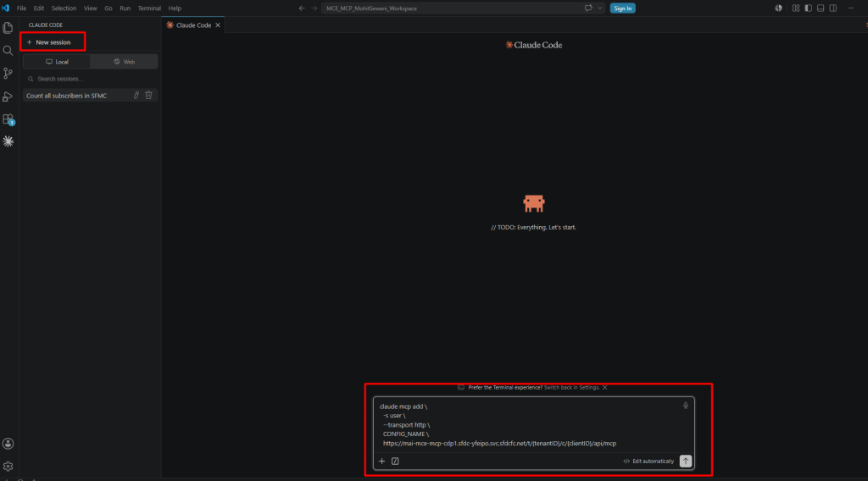
Task: Open the Help menu
Action: 175,8
